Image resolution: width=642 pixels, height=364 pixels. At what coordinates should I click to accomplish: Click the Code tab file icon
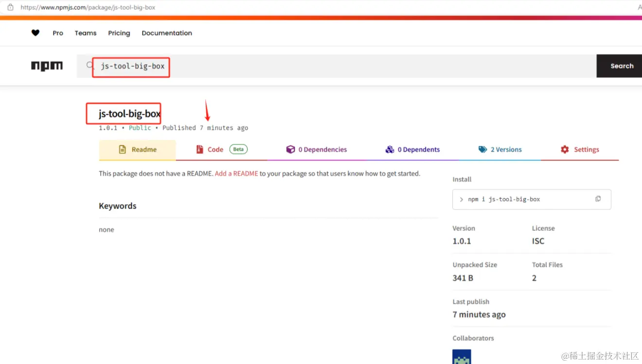point(199,150)
